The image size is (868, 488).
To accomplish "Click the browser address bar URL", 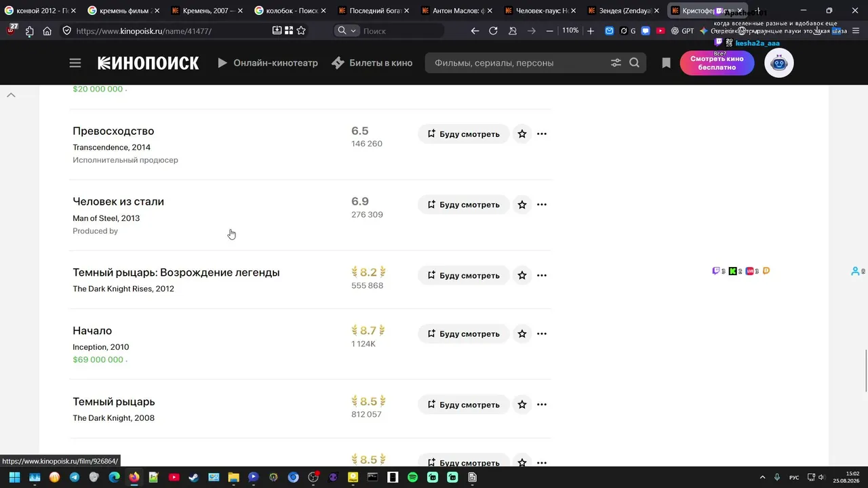I will click(144, 31).
